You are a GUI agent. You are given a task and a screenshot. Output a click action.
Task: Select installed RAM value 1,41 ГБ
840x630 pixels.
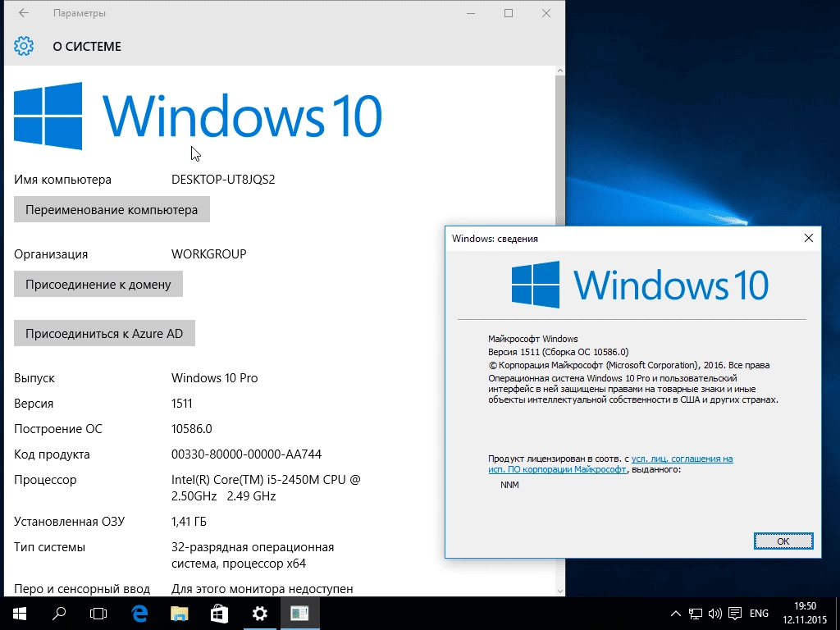pyautogui.click(x=189, y=521)
